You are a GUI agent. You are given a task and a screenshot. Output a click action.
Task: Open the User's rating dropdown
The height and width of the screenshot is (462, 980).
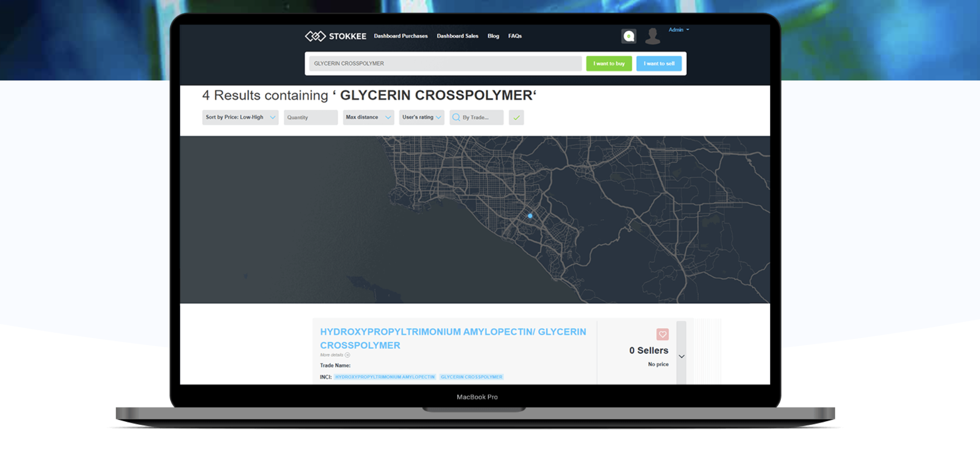421,117
